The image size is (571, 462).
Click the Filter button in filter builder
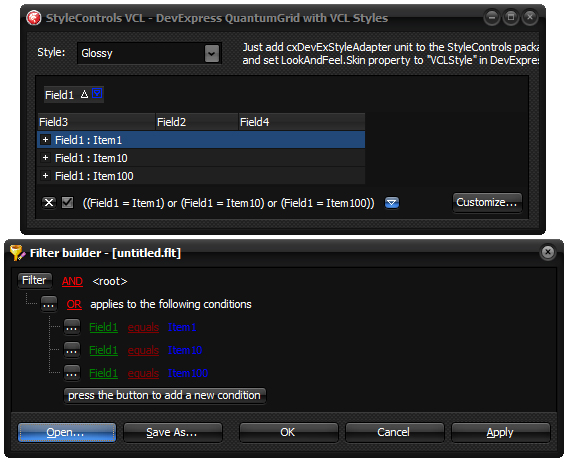(35, 281)
